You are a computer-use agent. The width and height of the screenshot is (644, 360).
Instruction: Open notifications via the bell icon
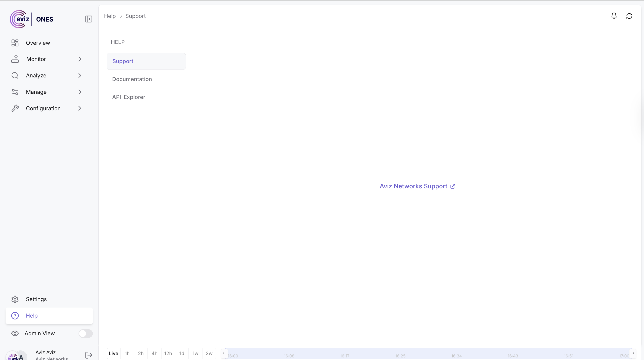point(614,16)
